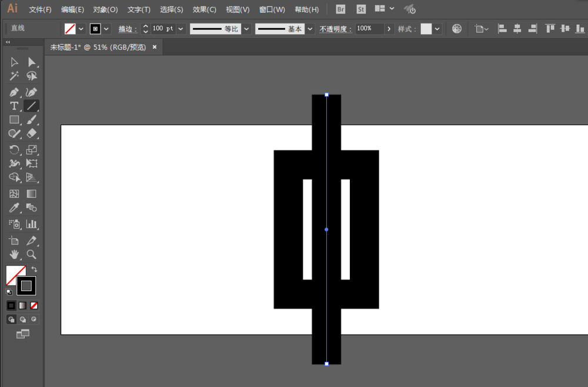The image size is (588, 387).
Task: Expand opacity slider arrow next to 100%
Action: (x=389, y=29)
